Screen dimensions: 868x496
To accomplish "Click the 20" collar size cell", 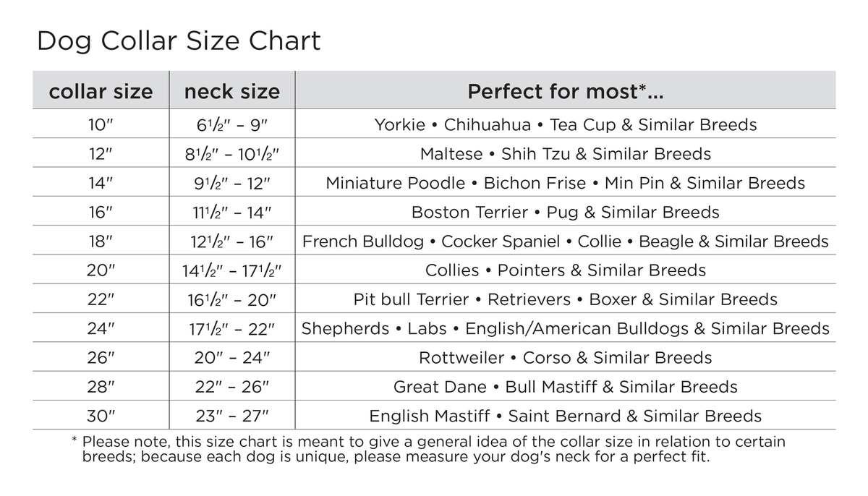I will pos(101,270).
